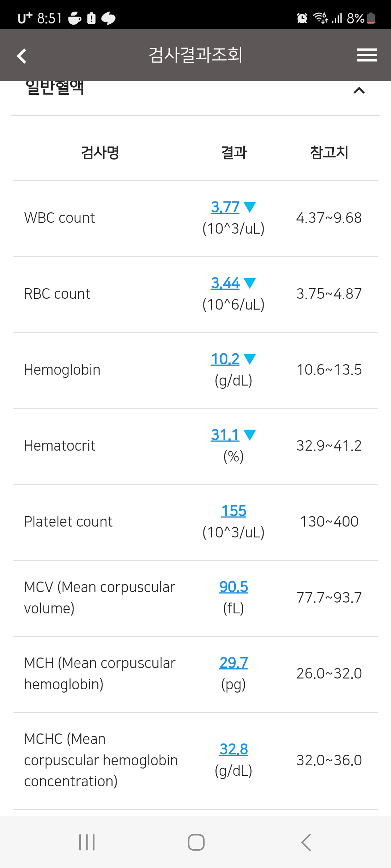This screenshot has width=391, height=868.
Task: Open RBC count result 3.44
Action: pos(225,283)
